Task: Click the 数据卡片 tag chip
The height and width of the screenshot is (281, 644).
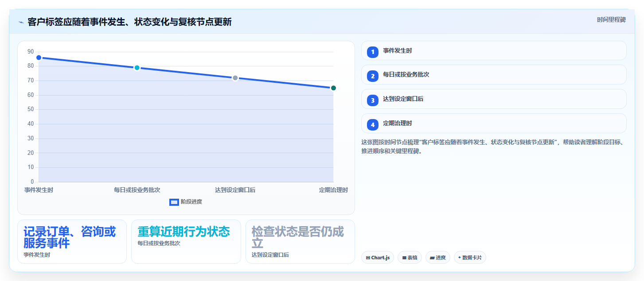Action: click(470, 258)
